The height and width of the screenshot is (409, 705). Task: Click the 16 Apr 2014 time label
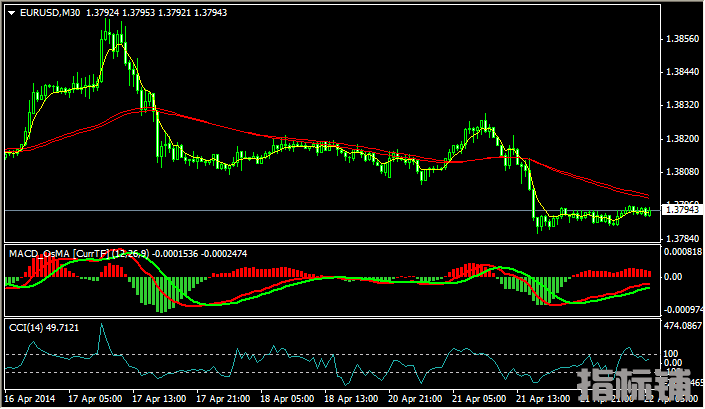(32, 399)
